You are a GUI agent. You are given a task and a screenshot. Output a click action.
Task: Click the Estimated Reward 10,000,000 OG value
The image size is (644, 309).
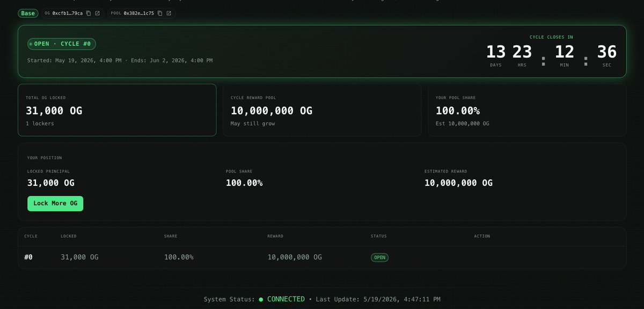pos(458,183)
